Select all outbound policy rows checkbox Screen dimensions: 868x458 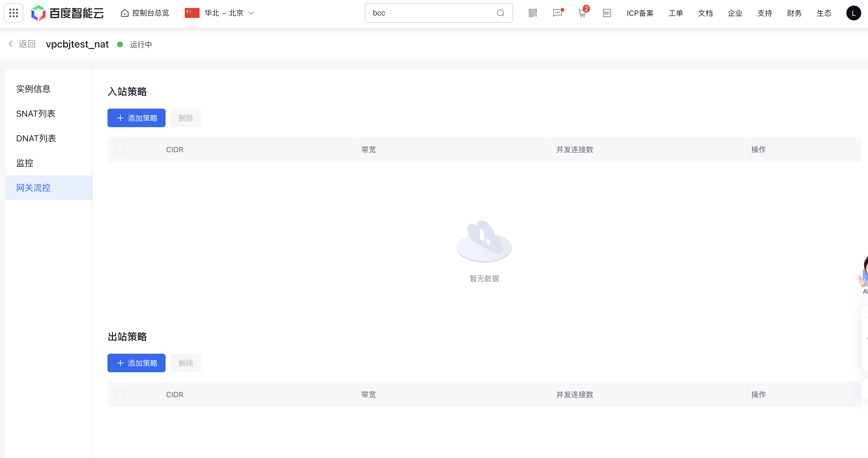[x=120, y=394]
